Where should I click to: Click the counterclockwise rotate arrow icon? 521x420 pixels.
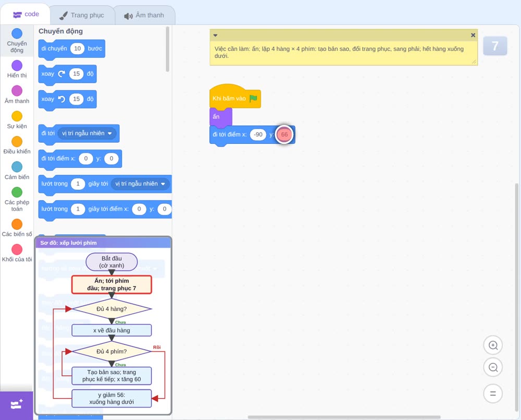click(61, 98)
